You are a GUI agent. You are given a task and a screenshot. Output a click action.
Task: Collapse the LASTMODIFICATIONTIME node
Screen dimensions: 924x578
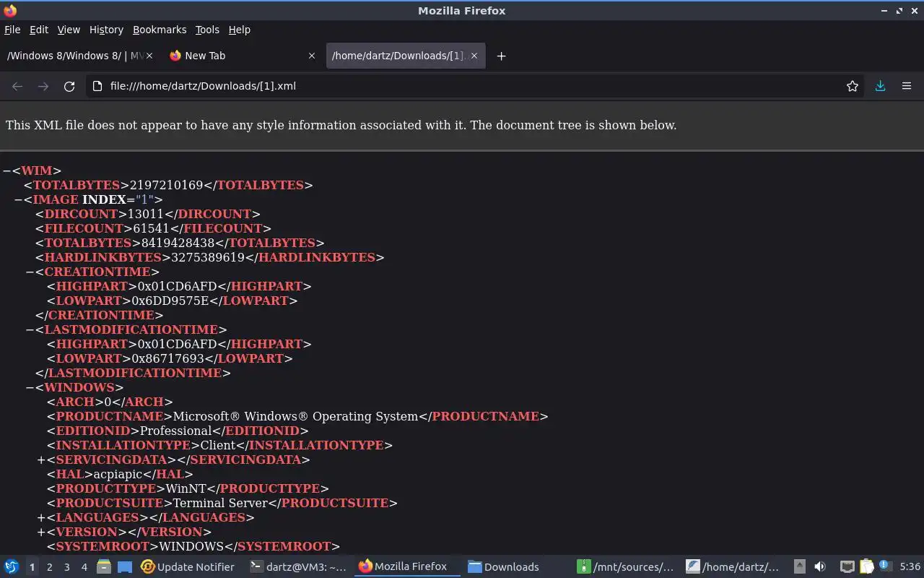point(30,329)
